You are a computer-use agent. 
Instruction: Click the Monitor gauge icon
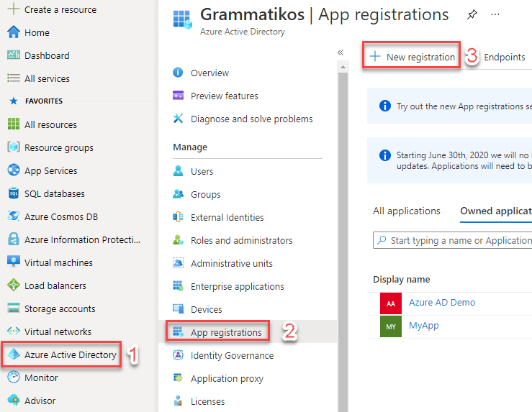(x=14, y=377)
